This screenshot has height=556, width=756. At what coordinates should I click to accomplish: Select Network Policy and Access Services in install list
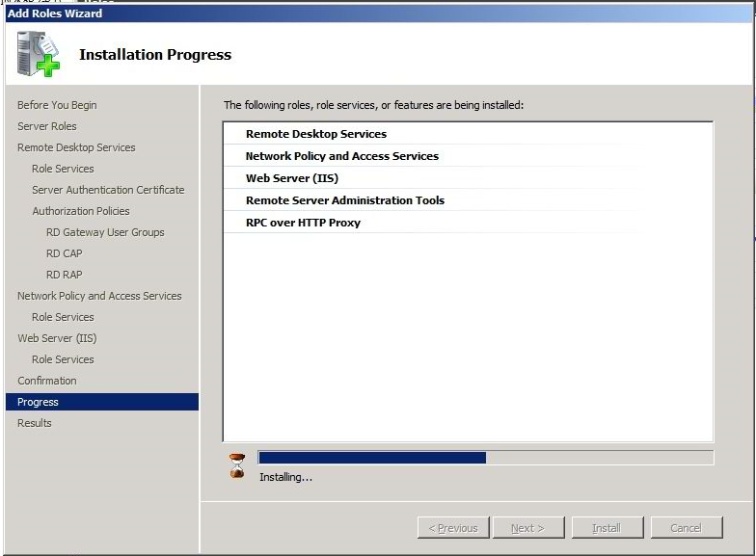pyautogui.click(x=468, y=156)
